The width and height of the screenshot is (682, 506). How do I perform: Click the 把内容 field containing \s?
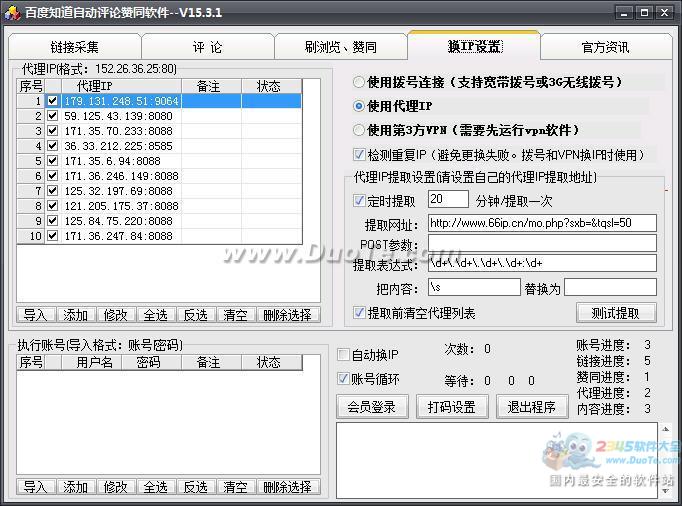474,288
